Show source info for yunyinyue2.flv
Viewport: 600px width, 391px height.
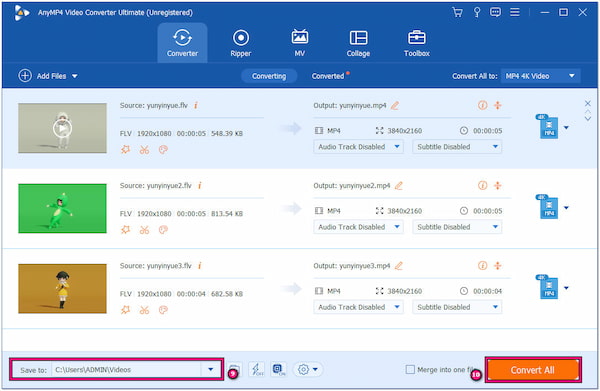coord(200,186)
